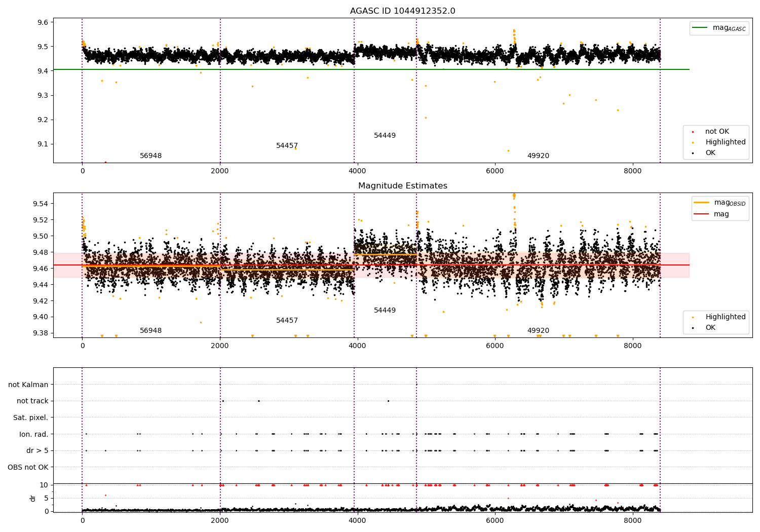
Task: Click the y-axis tick '9.6'
Action: 42,22
